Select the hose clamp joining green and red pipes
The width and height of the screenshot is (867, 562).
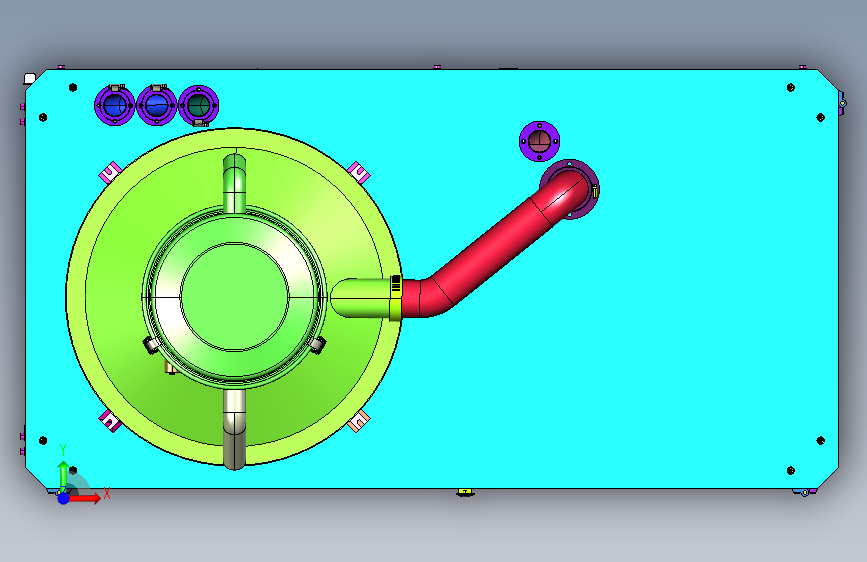click(x=395, y=298)
